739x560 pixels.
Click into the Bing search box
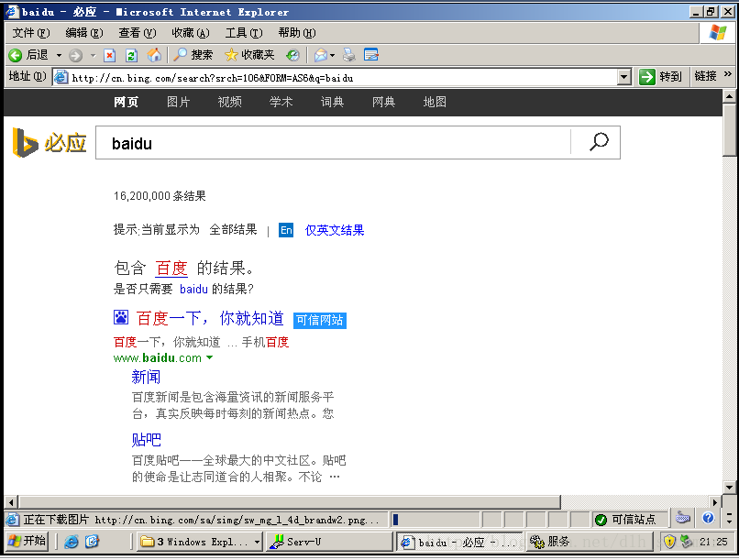tap(333, 143)
